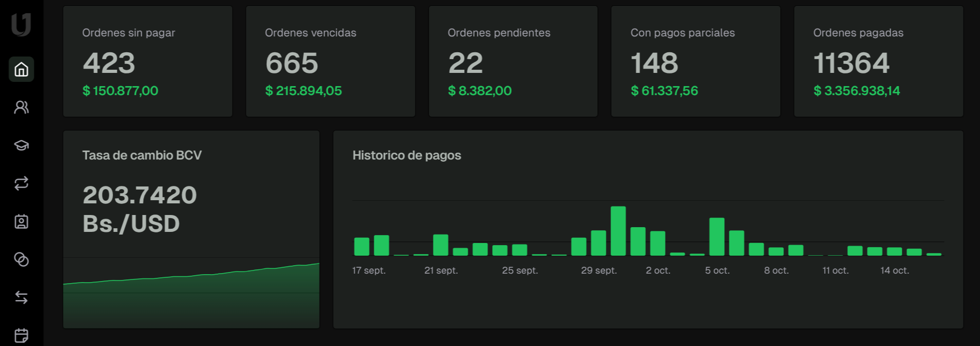Screen dimensions: 980x346
Task: Select the graduation cap icon
Action: click(x=21, y=145)
